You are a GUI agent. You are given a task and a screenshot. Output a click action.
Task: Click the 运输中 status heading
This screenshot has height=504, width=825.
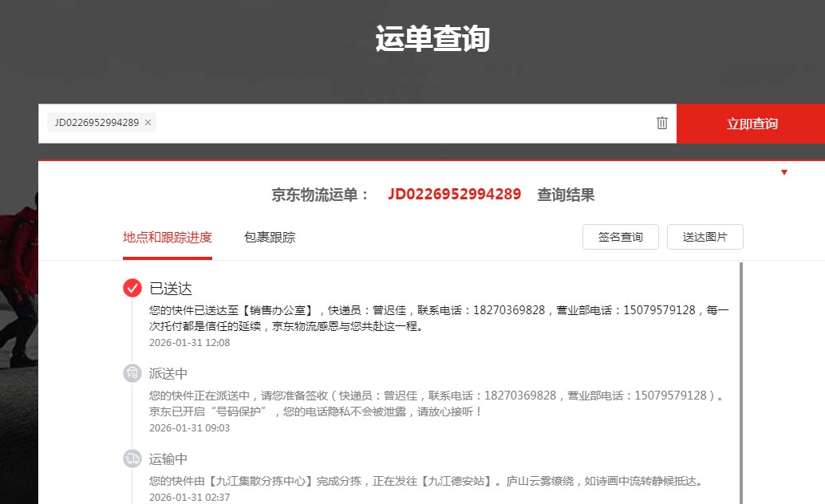168,459
